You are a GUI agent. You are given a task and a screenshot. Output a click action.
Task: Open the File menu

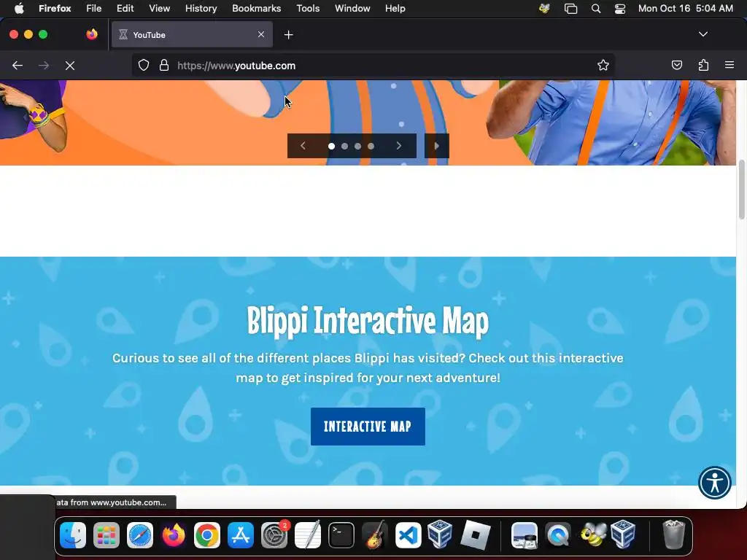(94, 9)
